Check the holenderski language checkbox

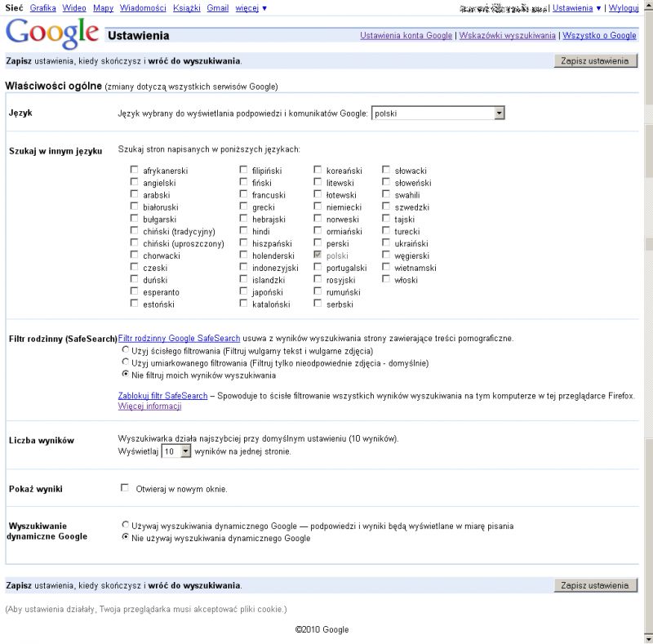click(x=243, y=255)
